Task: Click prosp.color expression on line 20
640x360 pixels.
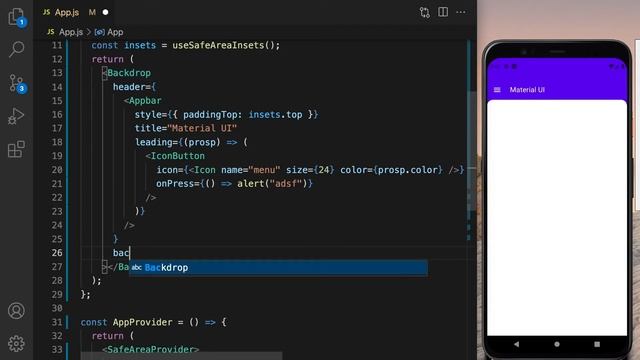Action: [407, 170]
